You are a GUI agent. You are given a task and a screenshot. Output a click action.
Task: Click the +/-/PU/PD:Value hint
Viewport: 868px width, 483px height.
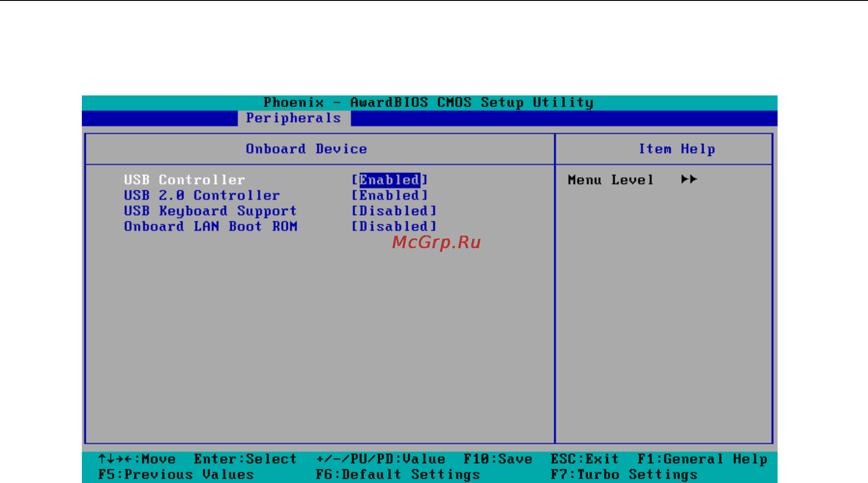381,459
